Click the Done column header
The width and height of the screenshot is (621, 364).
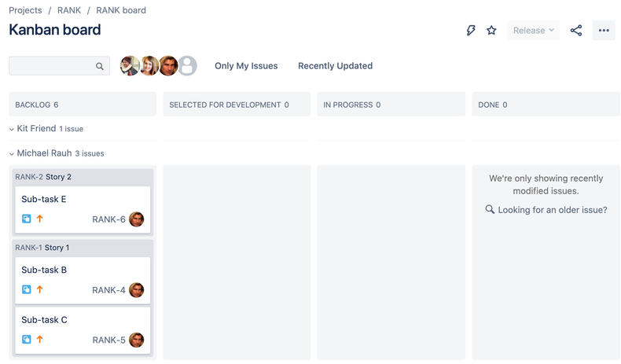(x=546, y=105)
